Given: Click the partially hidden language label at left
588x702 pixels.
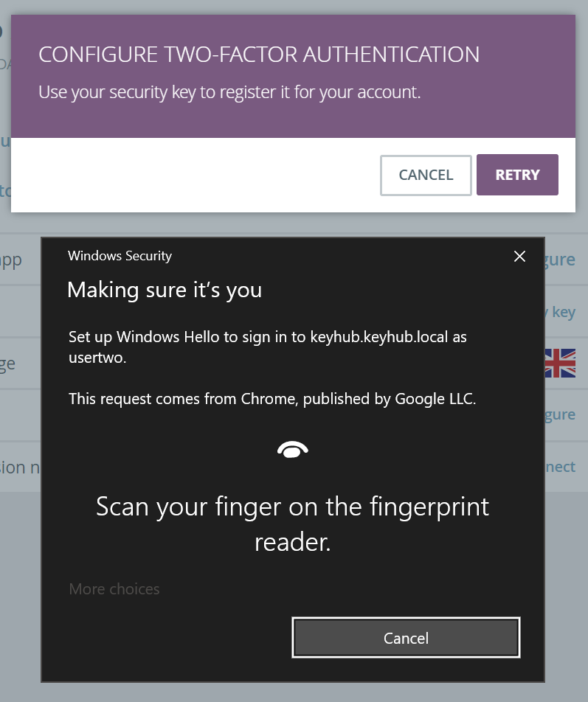Looking at the screenshot, I should [x=7, y=364].
